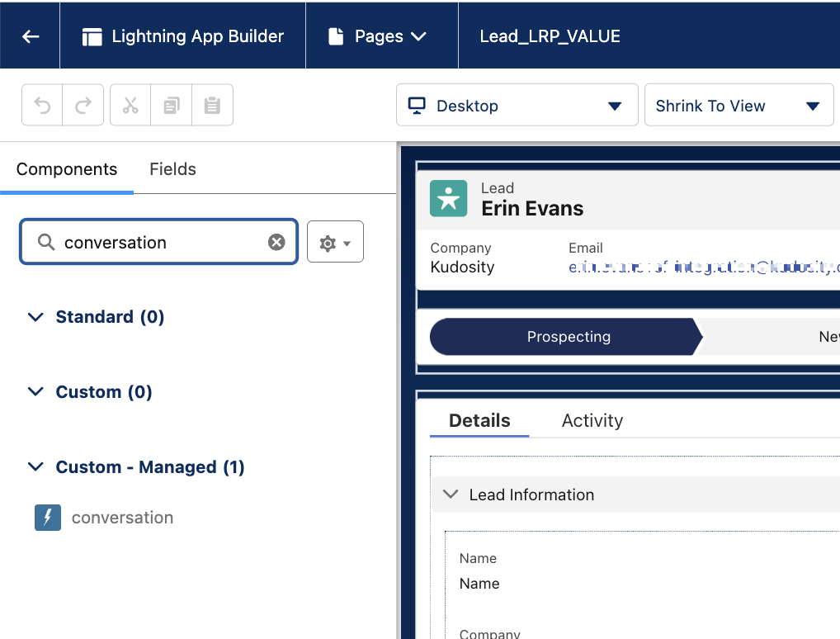Switch to the Fields tab
Image resolution: width=840 pixels, height=639 pixels.
click(172, 169)
